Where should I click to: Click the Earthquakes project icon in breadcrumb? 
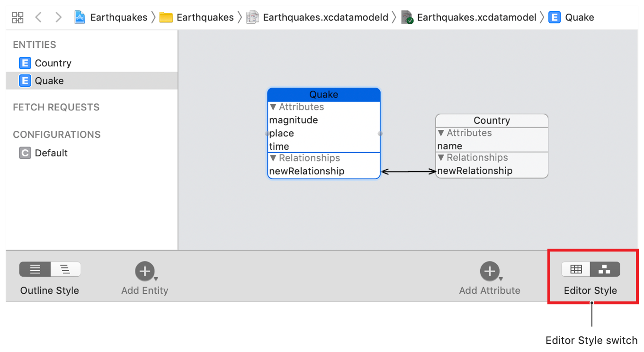[x=80, y=18]
